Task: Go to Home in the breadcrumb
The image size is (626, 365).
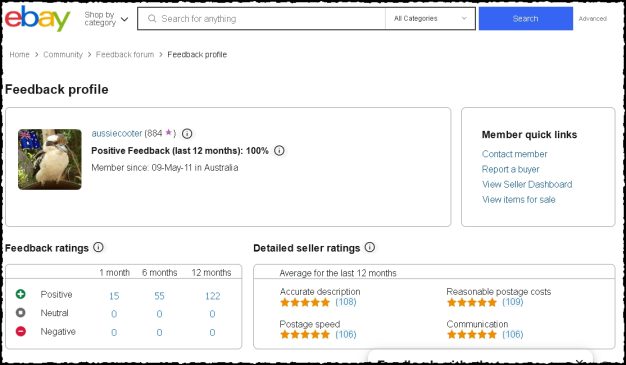Action: tap(19, 55)
